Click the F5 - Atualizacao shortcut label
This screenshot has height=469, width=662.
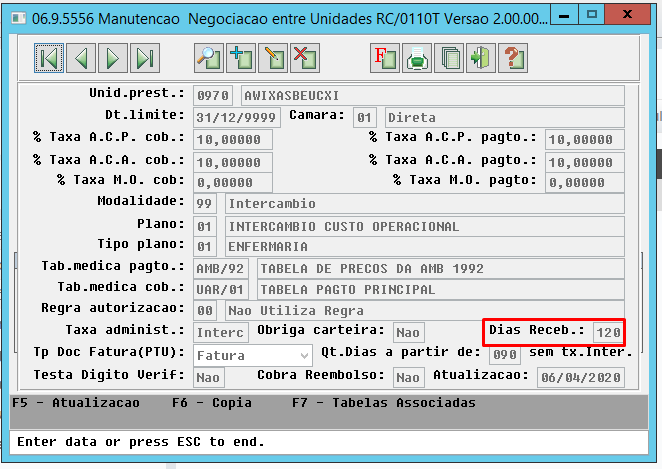click(x=76, y=403)
